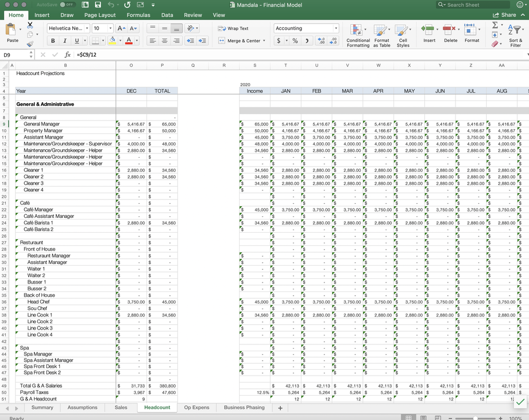The height and width of the screenshot is (420, 529).
Task: Click the Merge & Center button
Action: 240,41
